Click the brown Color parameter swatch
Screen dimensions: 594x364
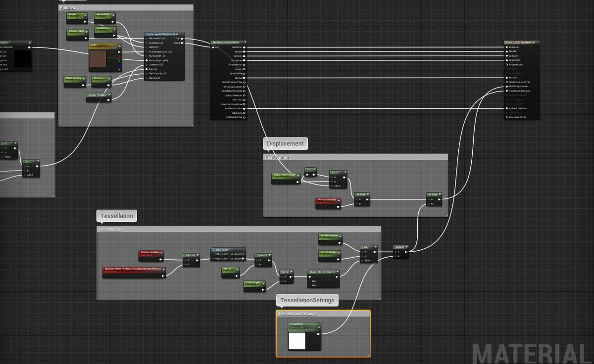(98, 59)
